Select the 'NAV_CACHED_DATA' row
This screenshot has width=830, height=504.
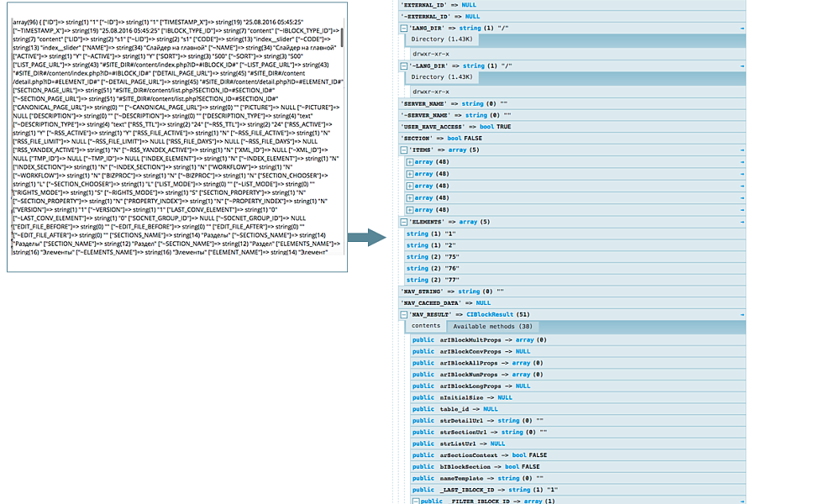tap(454, 304)
